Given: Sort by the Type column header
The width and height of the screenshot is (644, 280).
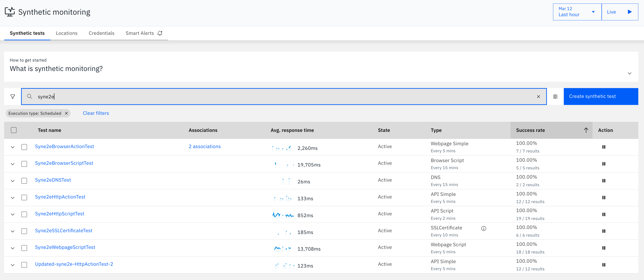Looking at the screenshot, I should (436, 130).
